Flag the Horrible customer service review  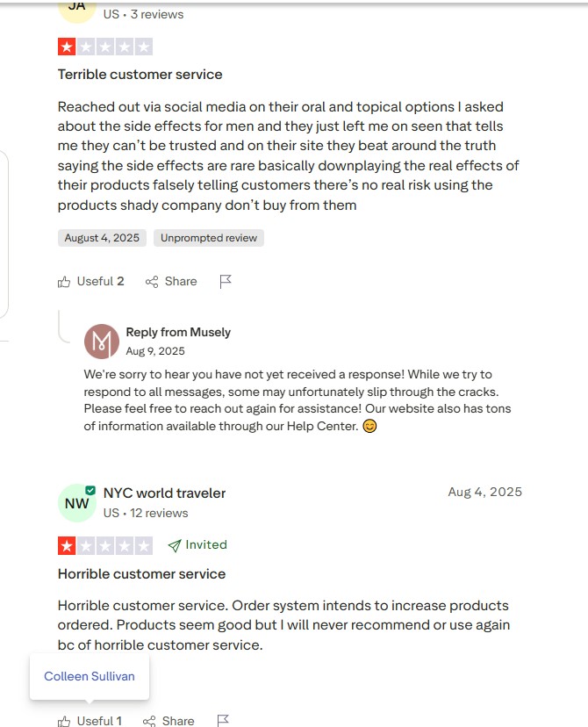pos(223,721)
